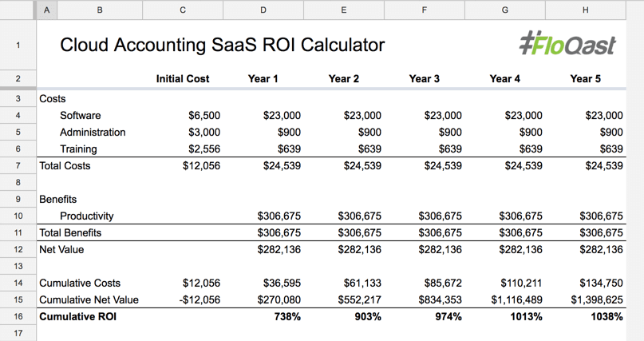Image resolution: width=644 pixels, height=341 pixels.
Task: Click the 738% cumulative ROI cell
Action: tap(287, 317)
